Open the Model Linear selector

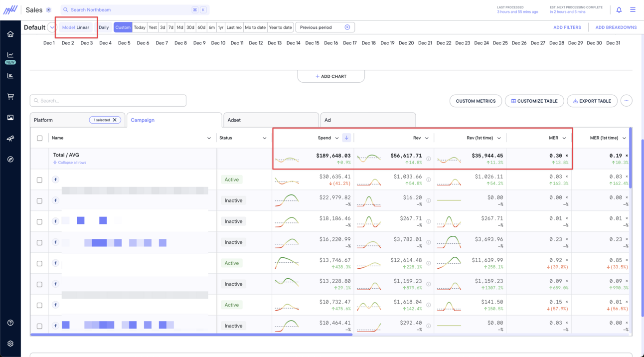tap(76, 27)
